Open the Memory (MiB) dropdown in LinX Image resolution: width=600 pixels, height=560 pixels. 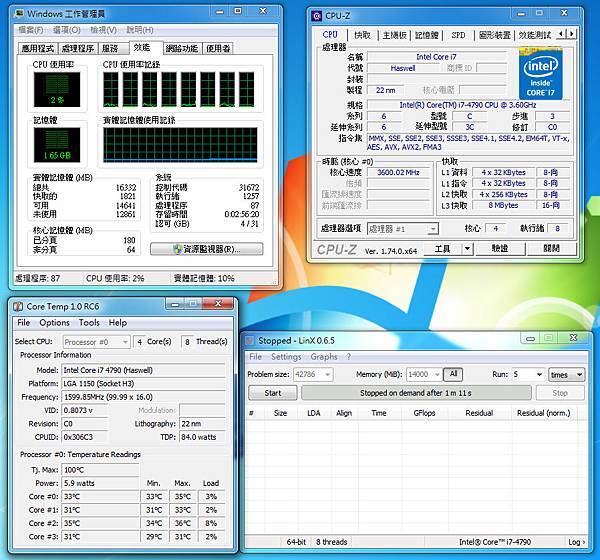point(424,374)
